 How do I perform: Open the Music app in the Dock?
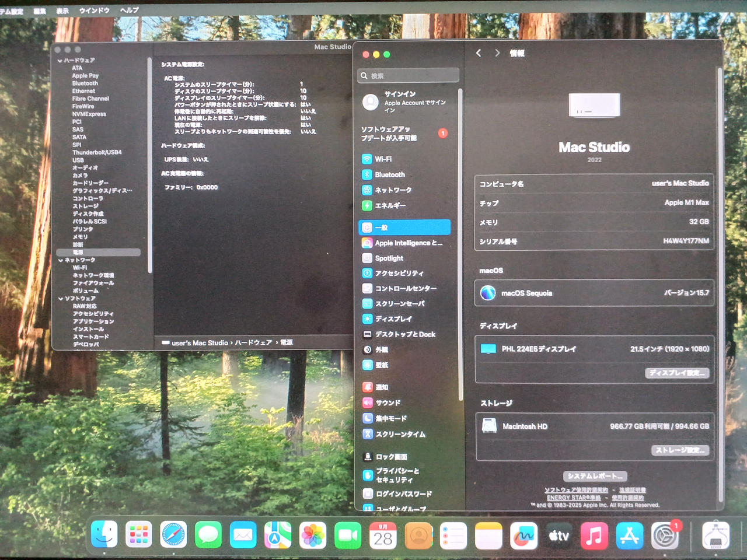tap(594, 535)
